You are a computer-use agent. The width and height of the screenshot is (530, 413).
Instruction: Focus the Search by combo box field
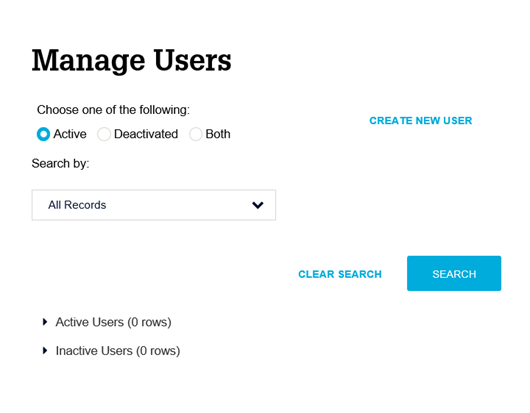[x=154, y=205]
